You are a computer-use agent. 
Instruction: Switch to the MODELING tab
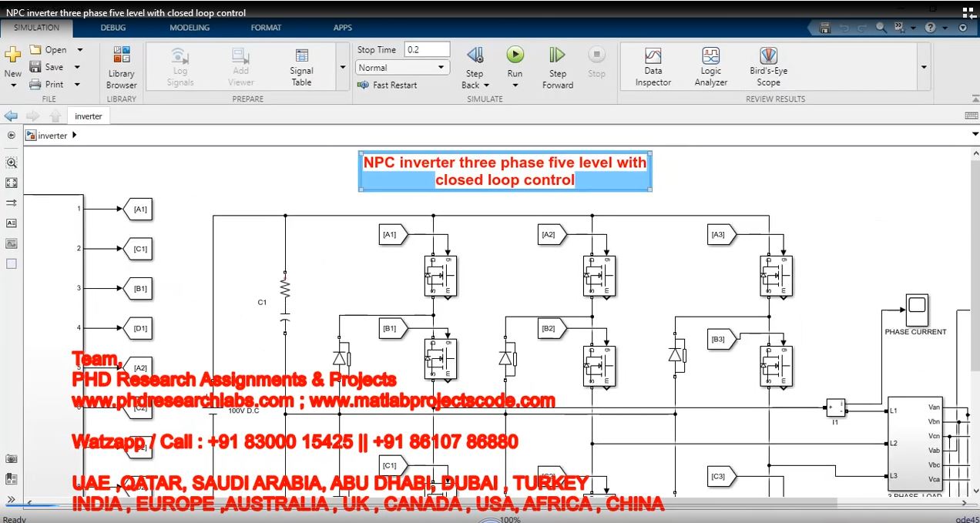(x=190, y=28)
